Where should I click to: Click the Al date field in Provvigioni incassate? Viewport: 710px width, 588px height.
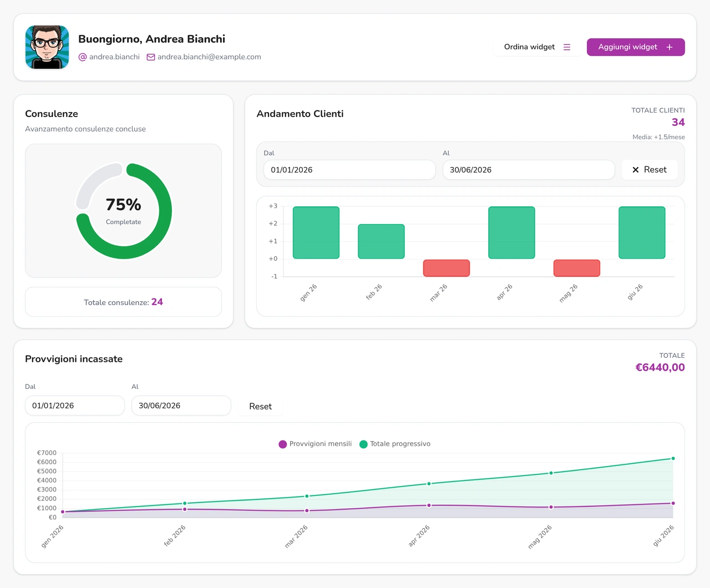point(181,405)
